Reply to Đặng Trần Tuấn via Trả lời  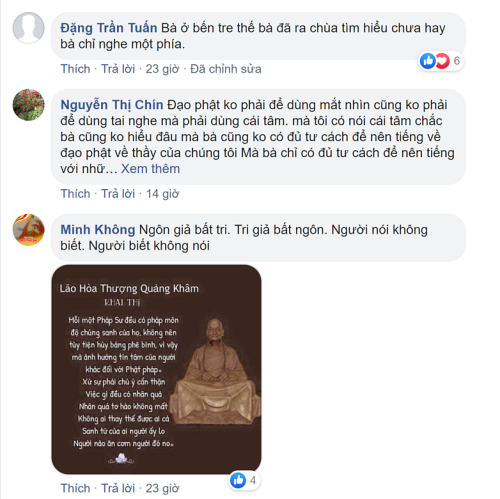coord(118,69)
